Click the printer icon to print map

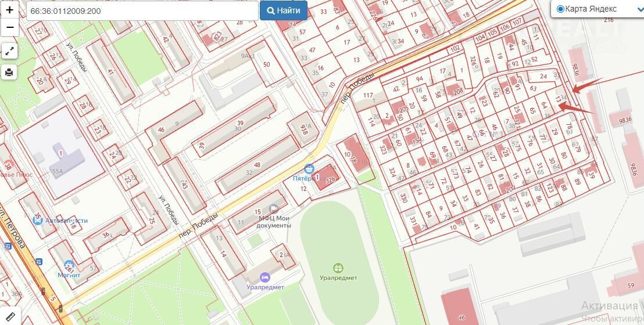[x=9, y=72]
